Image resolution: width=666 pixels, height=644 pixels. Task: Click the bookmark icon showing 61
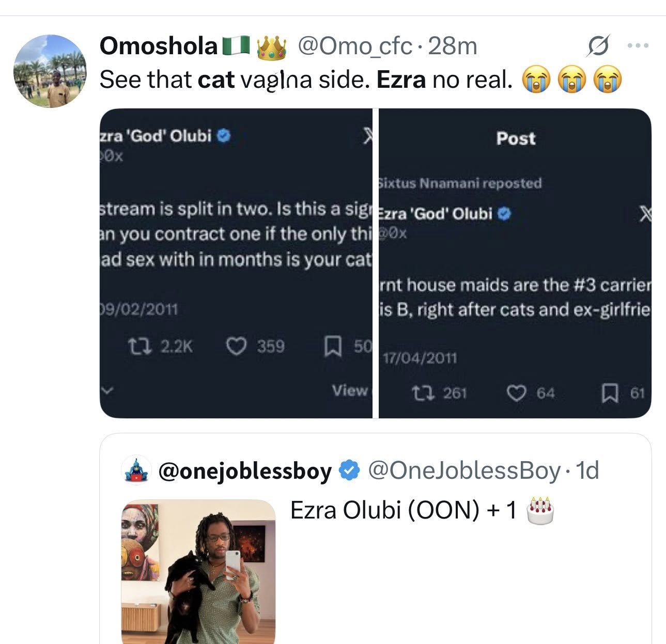click(613, 393)
